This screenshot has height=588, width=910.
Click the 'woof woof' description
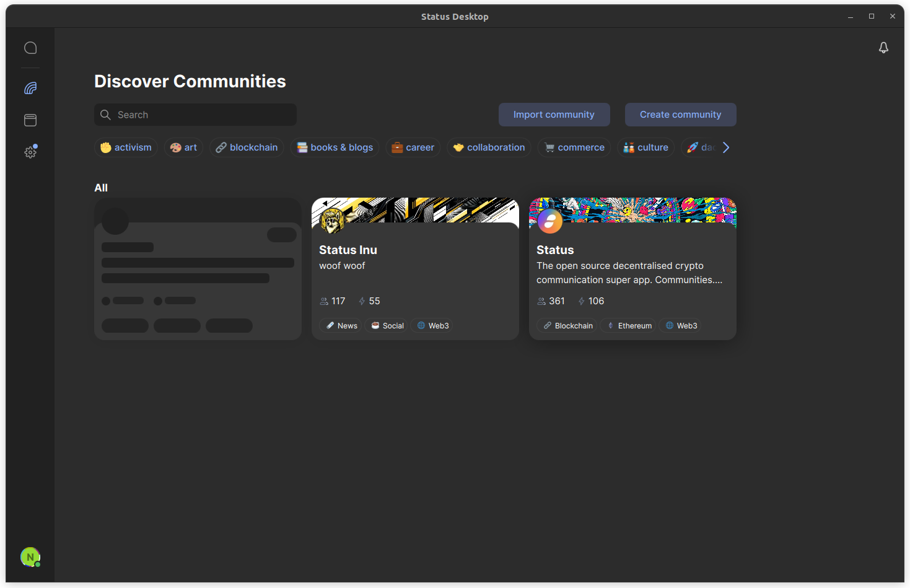342,266
